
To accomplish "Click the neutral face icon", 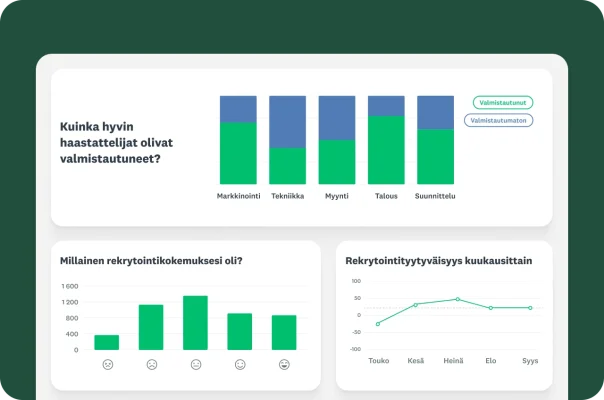I will pos(196,364).
